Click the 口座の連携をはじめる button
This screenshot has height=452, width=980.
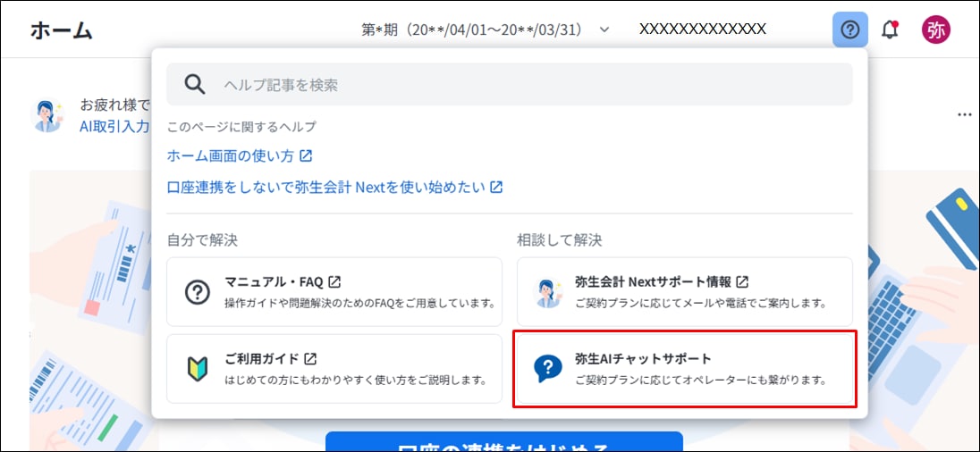503,441
